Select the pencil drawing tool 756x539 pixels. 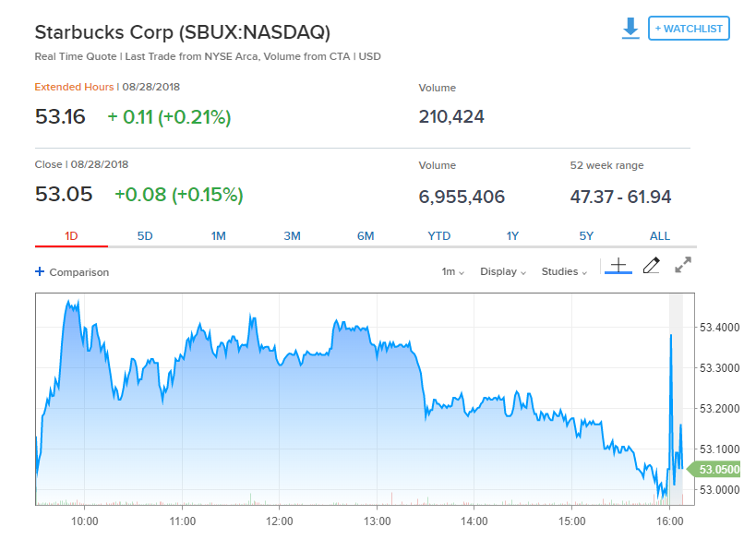point(651,266)
